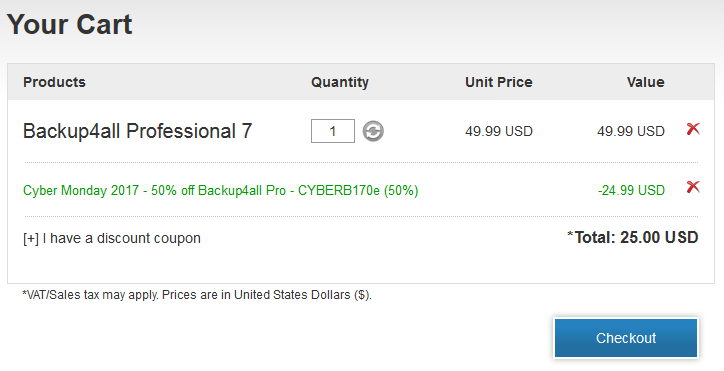Click the Total: 25.00 USD text
The height and width of the screenshot is (371, 724).
click(x=636, y=237)
